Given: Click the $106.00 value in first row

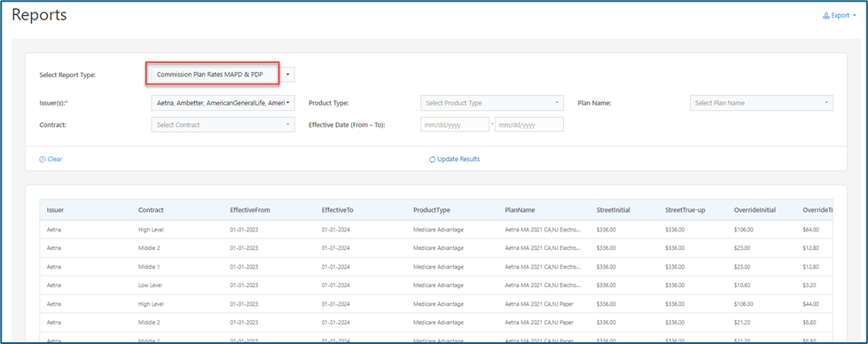Looking at the screenshot, I should pos(743,230).
